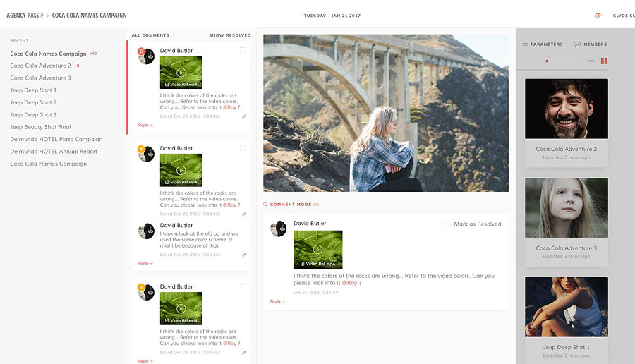Play Video Ref.mp4 in comment 4
This screenshot has height=364, width=635.
coord(181,170)
